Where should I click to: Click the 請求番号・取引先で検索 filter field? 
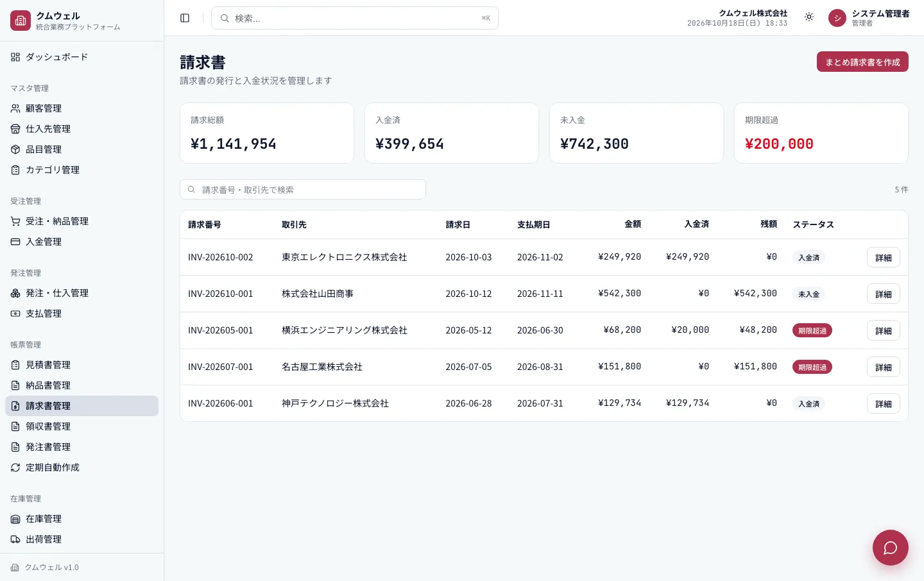[x=303, y=189]
